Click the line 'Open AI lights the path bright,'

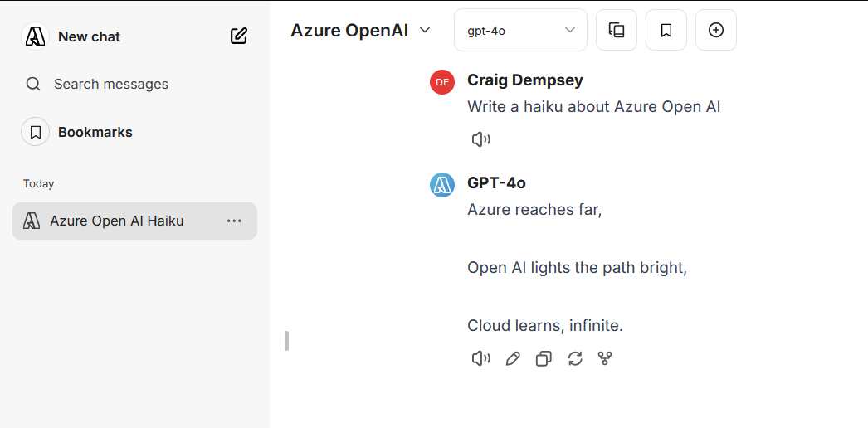pyautogui.click(x=577, y=268)
